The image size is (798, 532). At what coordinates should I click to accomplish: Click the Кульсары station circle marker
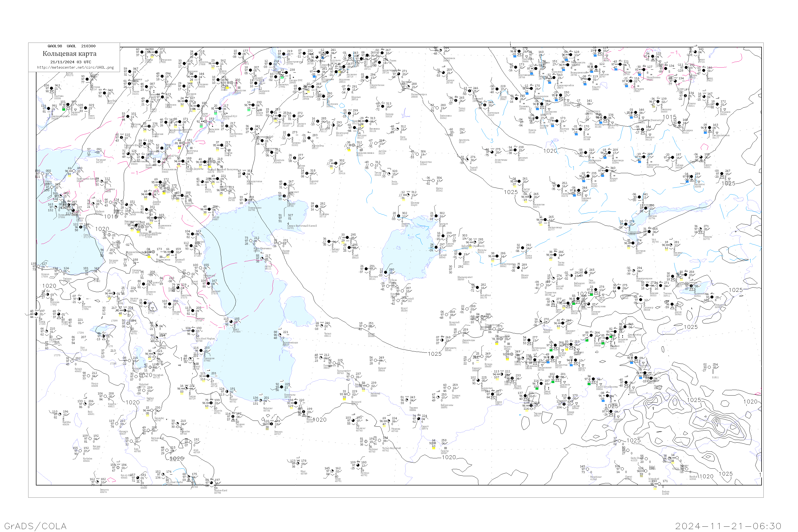pyautogui.click(x=317, y=207)
